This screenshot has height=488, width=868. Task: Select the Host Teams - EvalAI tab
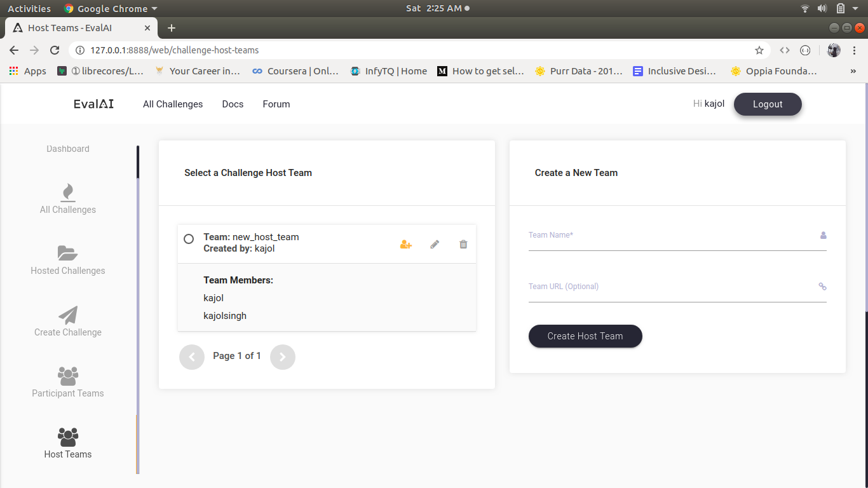coord(81,28)
